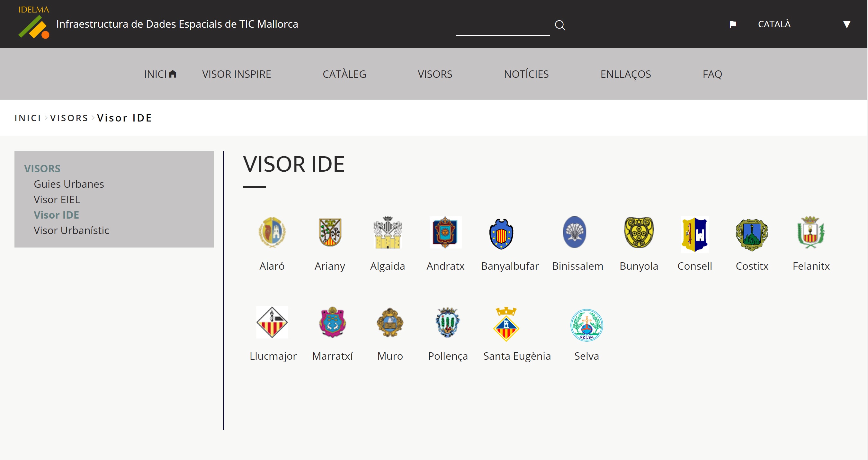The width and height of the screenshot is (868, 460).
Task: Click the Selva municipality name
Action: (586, 356)
